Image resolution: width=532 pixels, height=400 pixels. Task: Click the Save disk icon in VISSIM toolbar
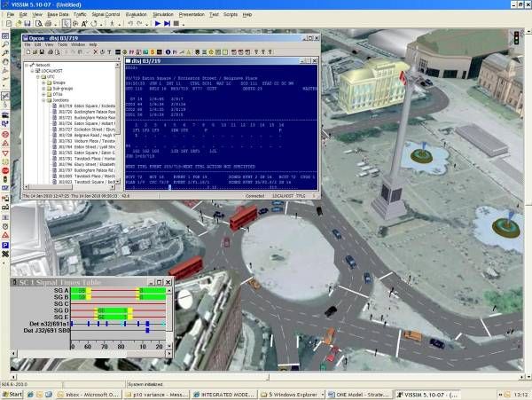point(27,23)
